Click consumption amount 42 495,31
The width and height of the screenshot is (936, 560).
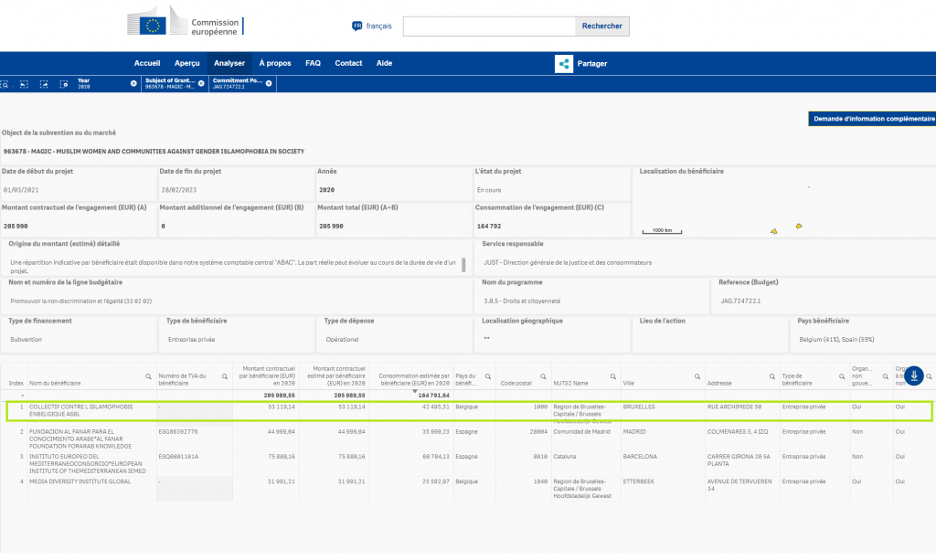tap(434, 407)
